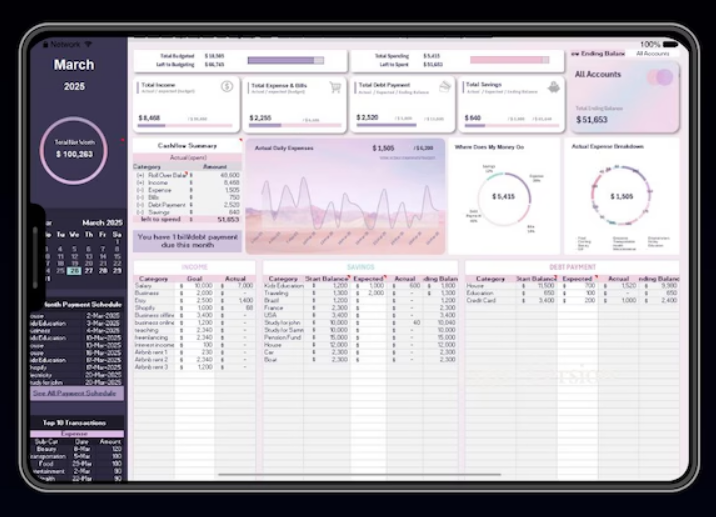Tap the Wi-Fi icon in the status bar

88,44
